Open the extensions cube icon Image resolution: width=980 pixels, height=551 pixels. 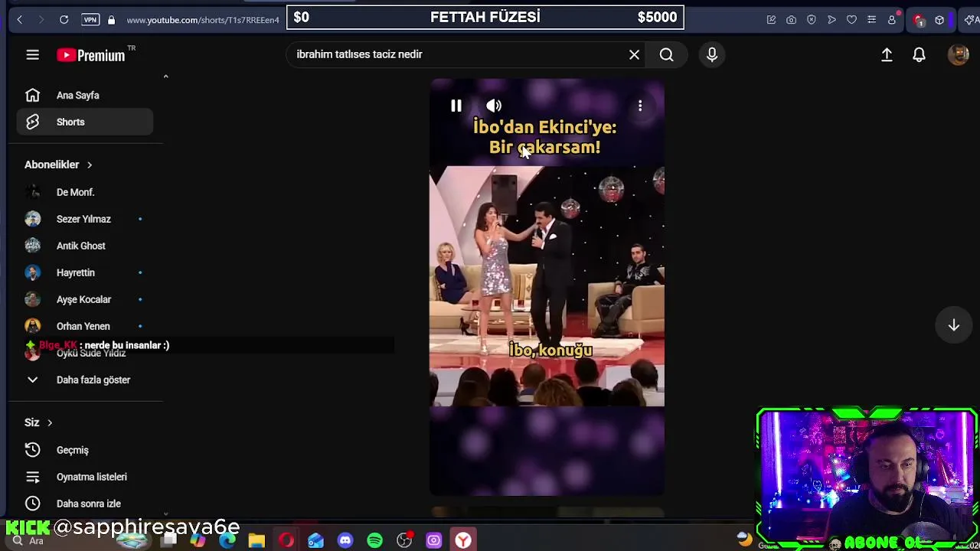pyautogui.click(x=939, y=20)
